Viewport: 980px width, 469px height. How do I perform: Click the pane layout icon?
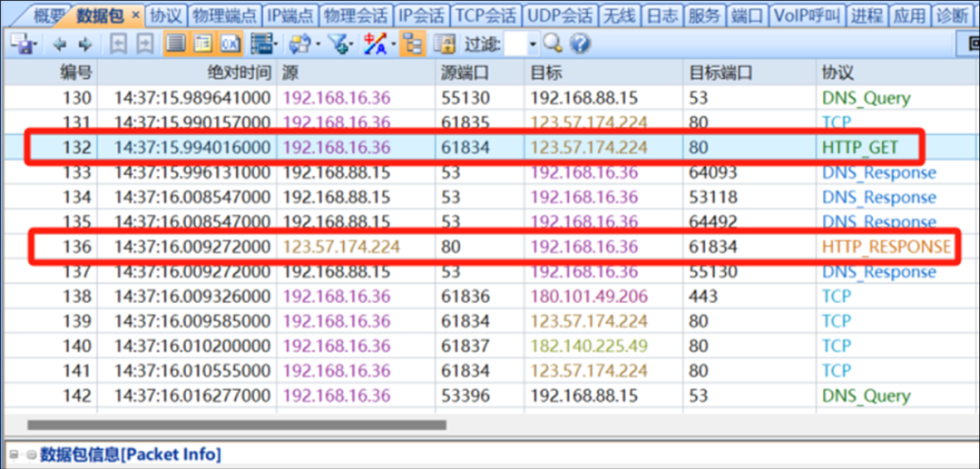click(260, 44)
